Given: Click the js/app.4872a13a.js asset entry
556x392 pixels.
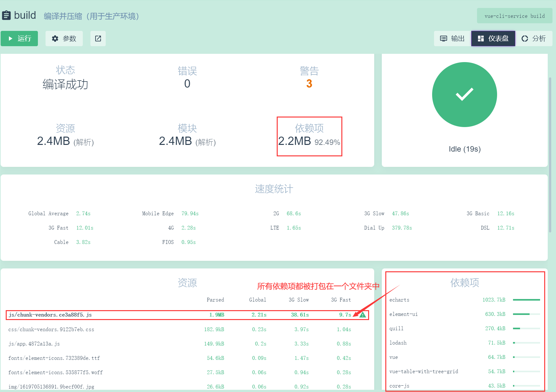Looking at the screenshot, I should (x=34, y=344).
